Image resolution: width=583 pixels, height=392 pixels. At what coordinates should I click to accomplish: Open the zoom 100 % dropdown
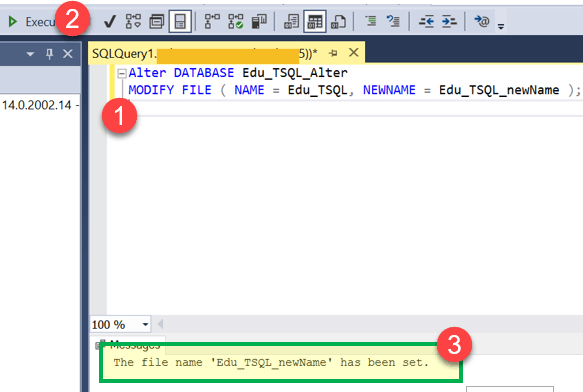pos(145,325)
